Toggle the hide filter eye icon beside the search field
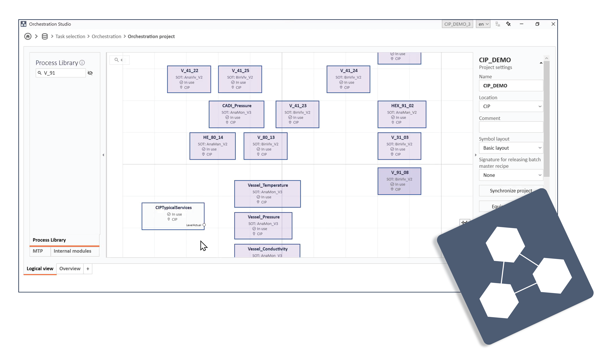612x364 pixels. (90, 73)
